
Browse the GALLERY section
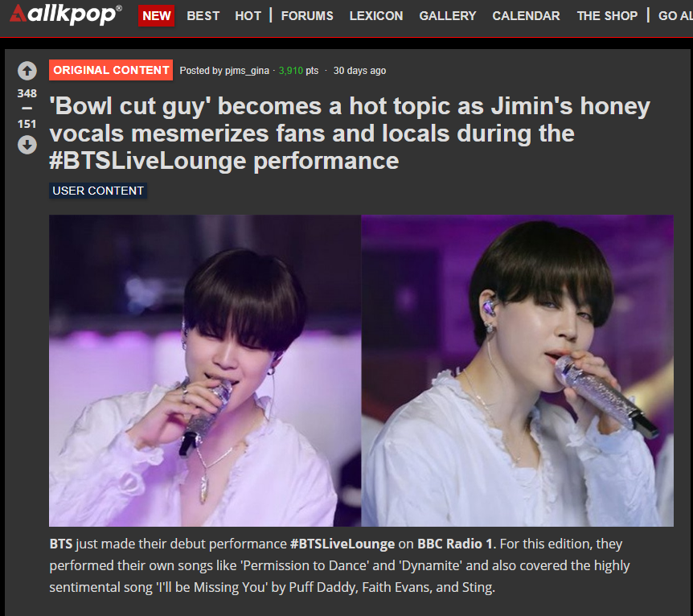(x=448, y=16)
